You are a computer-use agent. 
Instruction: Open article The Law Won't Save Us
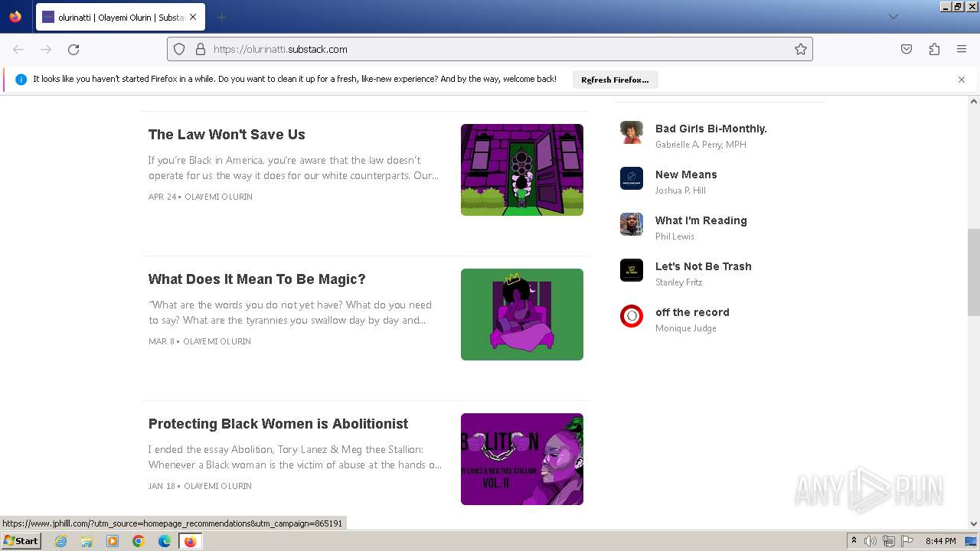[227, 135]
